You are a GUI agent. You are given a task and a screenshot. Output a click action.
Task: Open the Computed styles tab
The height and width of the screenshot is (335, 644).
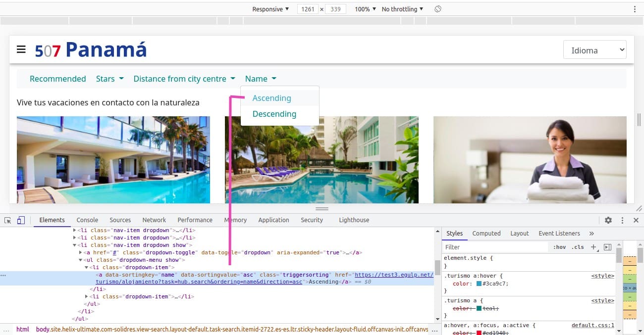tap(486, 234)
